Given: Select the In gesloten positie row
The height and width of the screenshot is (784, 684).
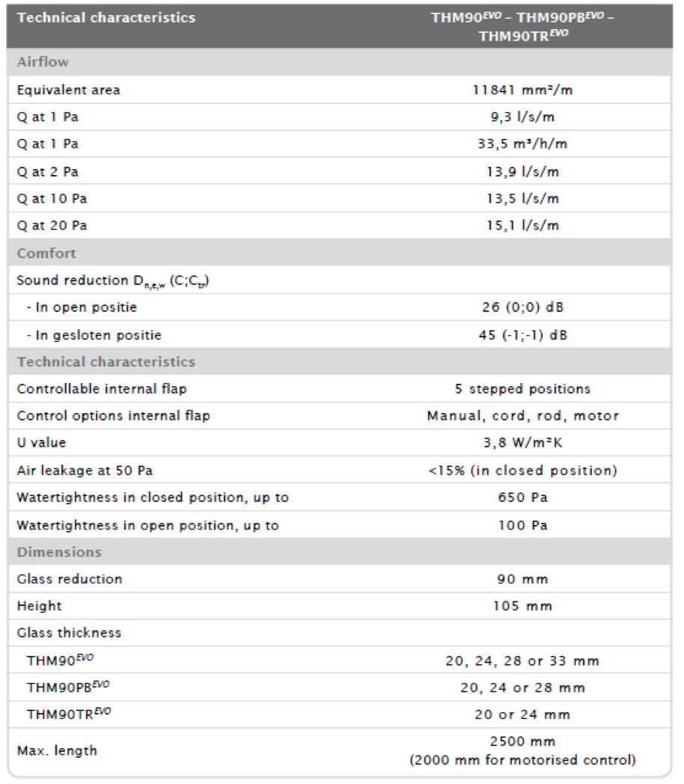Looking at the screenshot, I should click(340, 334).
